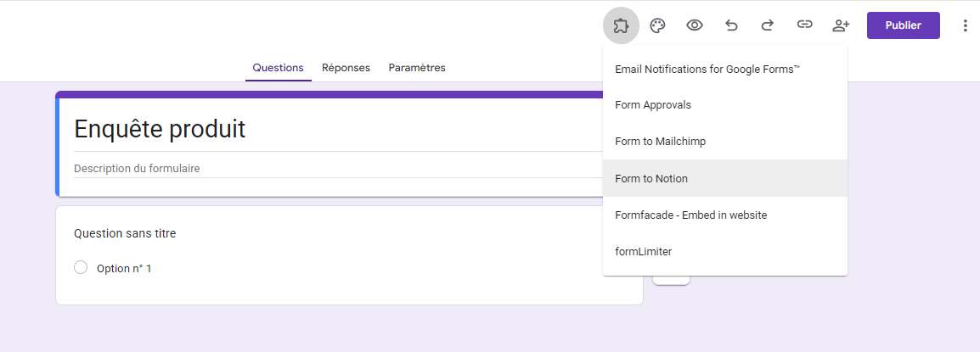Preview the form with eye icon

coord(695,25)
